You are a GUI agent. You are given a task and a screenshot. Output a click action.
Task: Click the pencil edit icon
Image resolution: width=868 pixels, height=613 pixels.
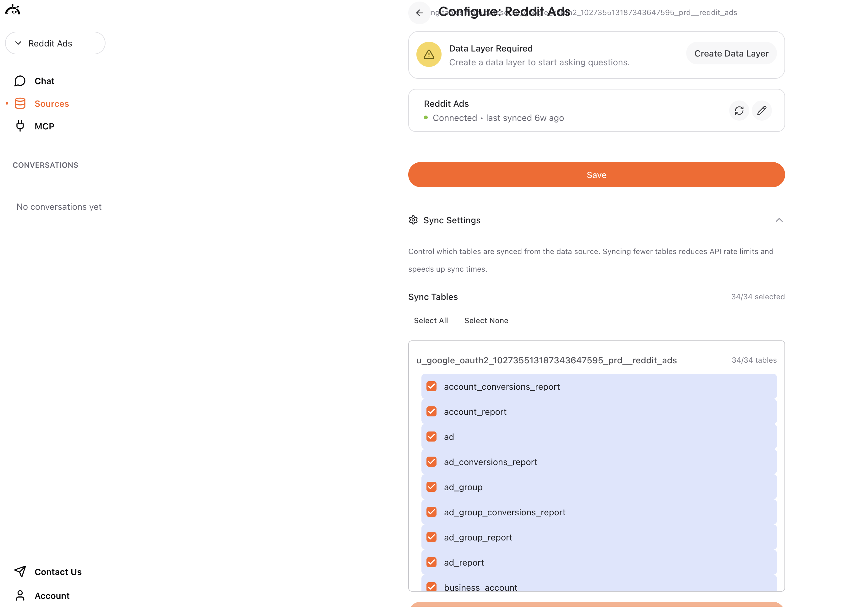point(762,111)
